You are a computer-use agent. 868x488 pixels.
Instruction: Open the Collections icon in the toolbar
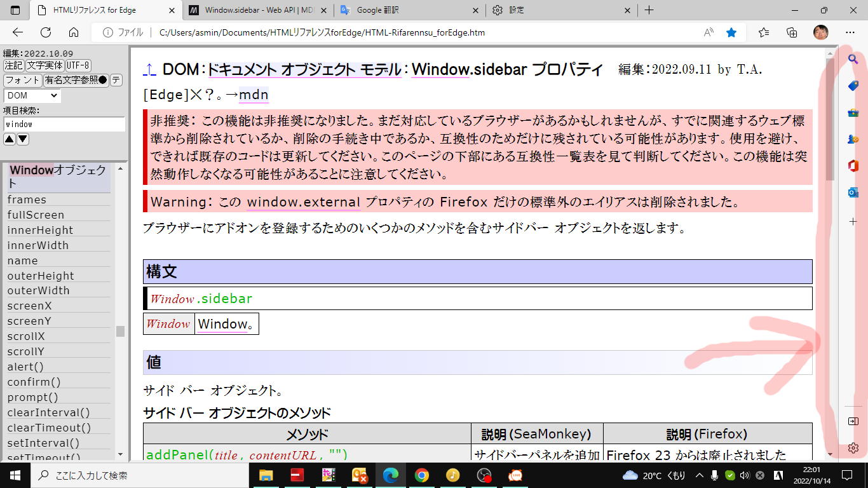(792, 32)
